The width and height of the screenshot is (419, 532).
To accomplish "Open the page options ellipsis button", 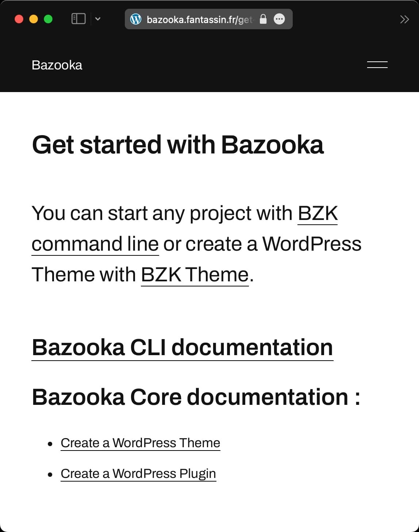I will tap(279, 19).
